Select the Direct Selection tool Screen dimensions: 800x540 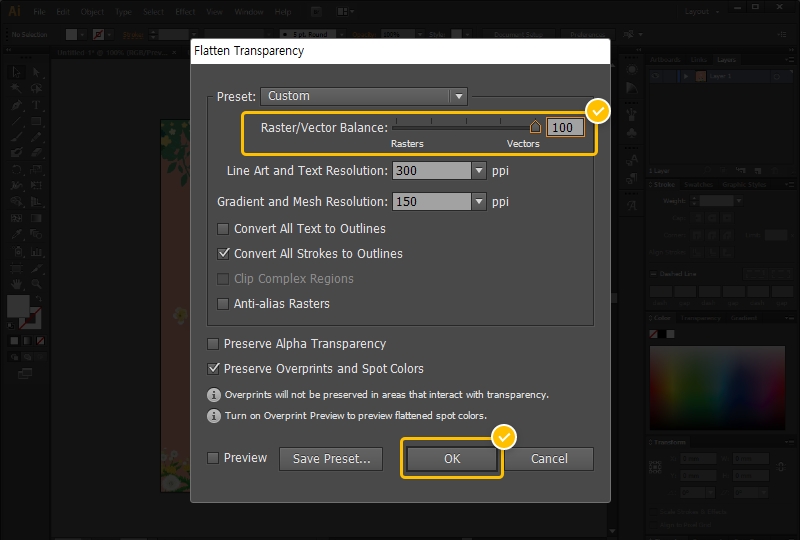click(36, 72)
